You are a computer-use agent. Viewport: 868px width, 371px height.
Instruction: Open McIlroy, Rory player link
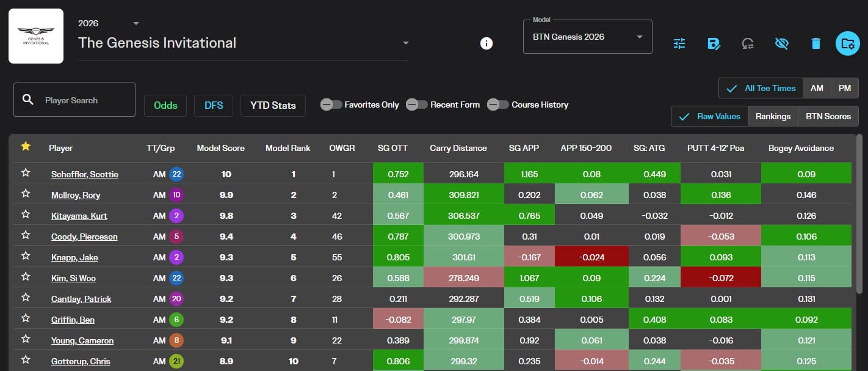(x=76, y=195)
